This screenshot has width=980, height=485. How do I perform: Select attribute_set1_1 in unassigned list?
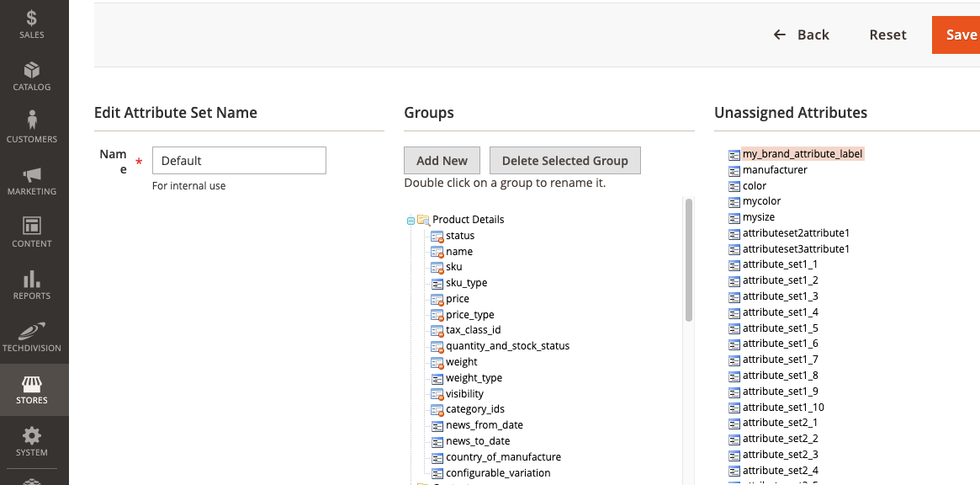[x=780, y=264]
